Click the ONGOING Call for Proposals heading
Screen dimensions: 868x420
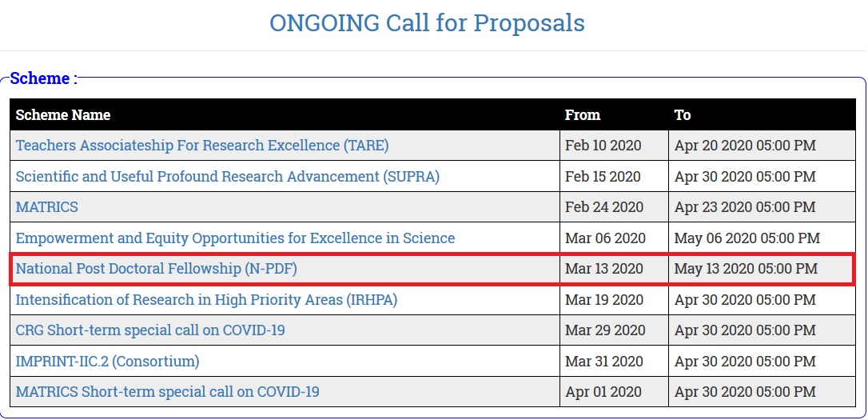point(427,22)
